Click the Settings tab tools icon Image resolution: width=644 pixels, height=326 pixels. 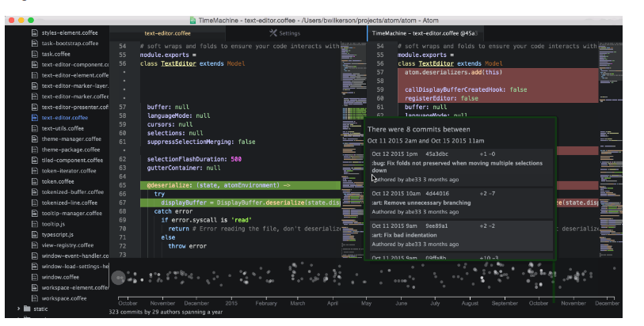point(273,33)
